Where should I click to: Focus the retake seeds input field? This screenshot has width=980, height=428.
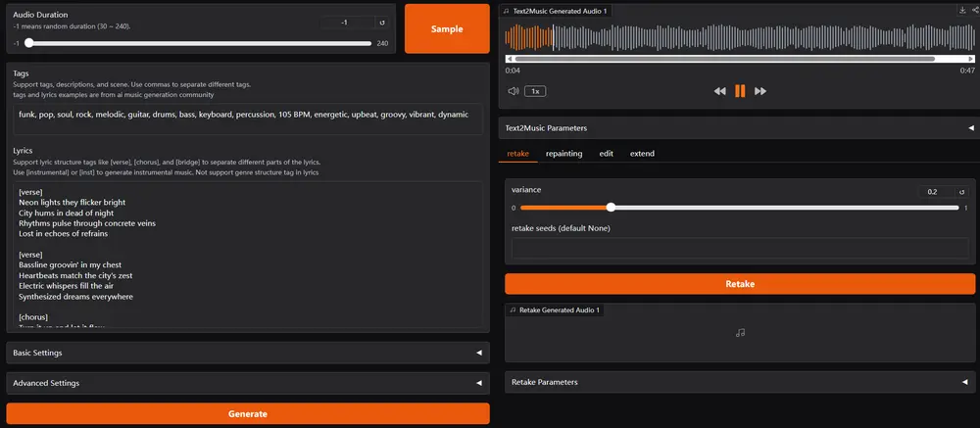point(740,248)
